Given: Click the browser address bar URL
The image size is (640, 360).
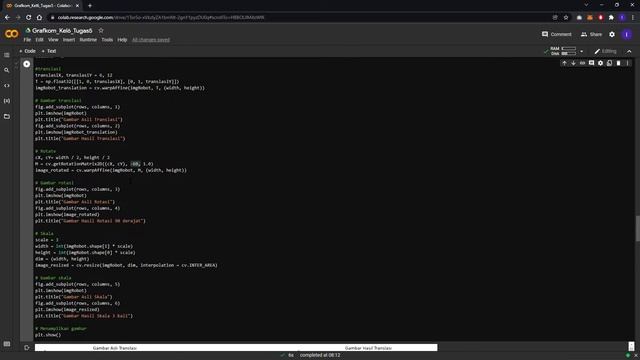Looking at the screenshot, I should (x=161, y=18).
